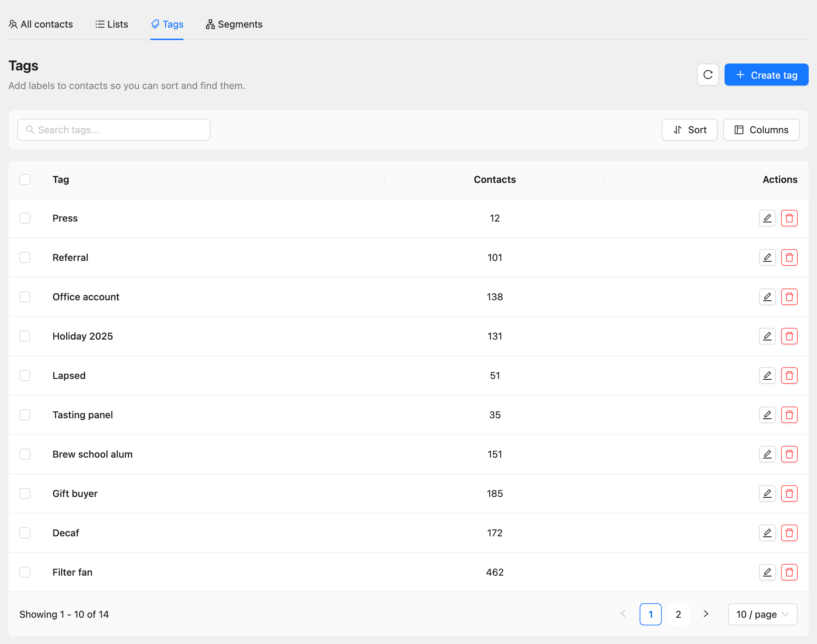Delete the Brew school alum tag
Image resolution: width=817 pixels, height=644 pixels.
pyautogui.click(x=789, y=454)
